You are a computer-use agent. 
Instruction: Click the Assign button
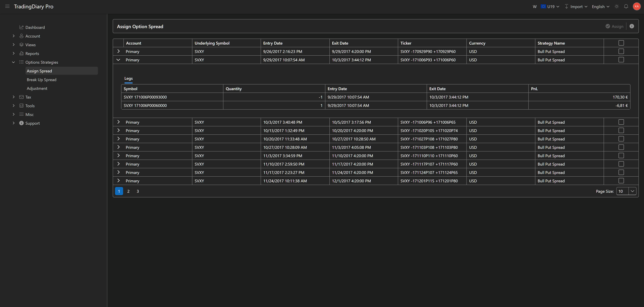614,26
